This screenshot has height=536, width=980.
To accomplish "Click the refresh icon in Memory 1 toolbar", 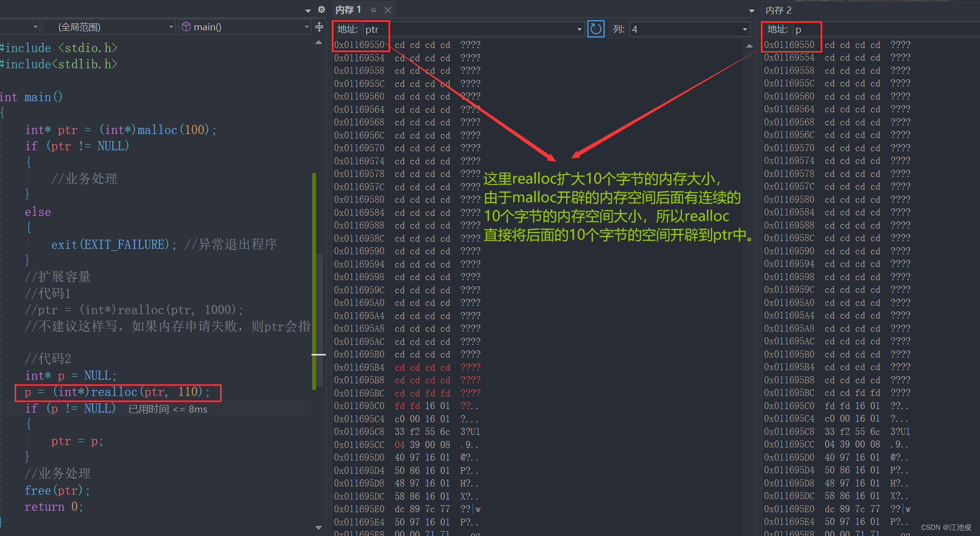I will 596,29.
